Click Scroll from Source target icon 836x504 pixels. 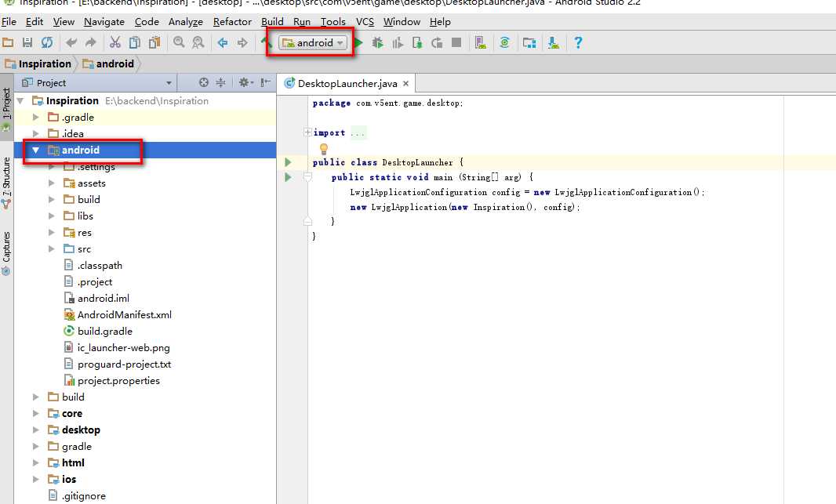point(204,82)
